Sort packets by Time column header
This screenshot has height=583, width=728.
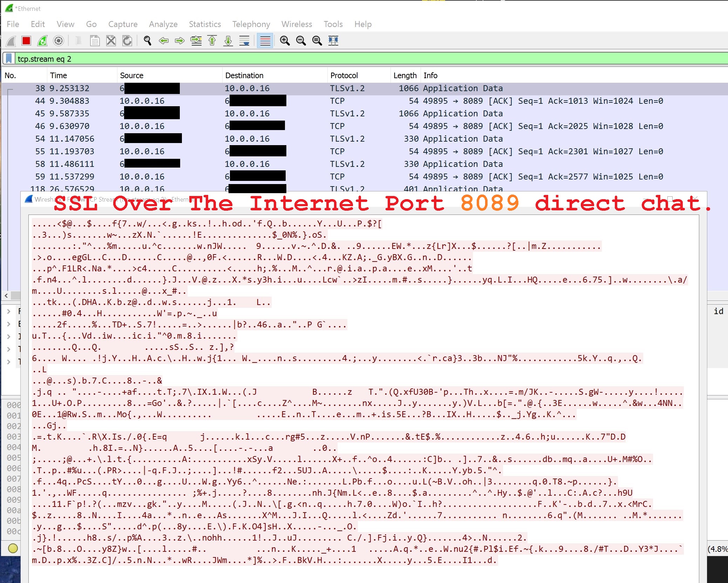coord(58,75)
